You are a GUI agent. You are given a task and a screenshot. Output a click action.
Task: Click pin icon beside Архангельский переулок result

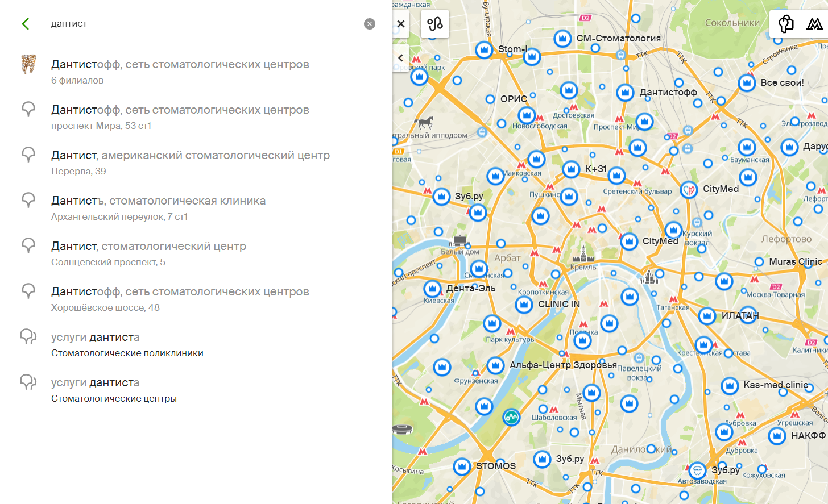tap(28, 200)
